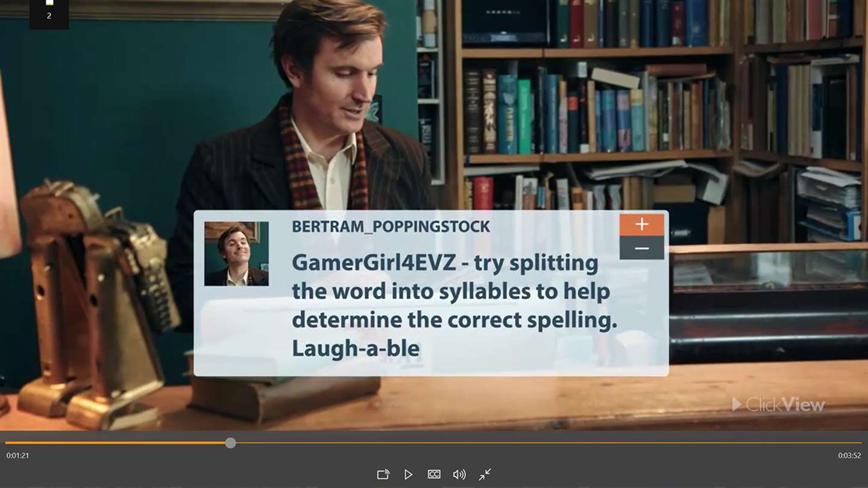Exit fullscreen with the inward arrows icon
Screen dimensions: 868x488
[x=485, y=474]
